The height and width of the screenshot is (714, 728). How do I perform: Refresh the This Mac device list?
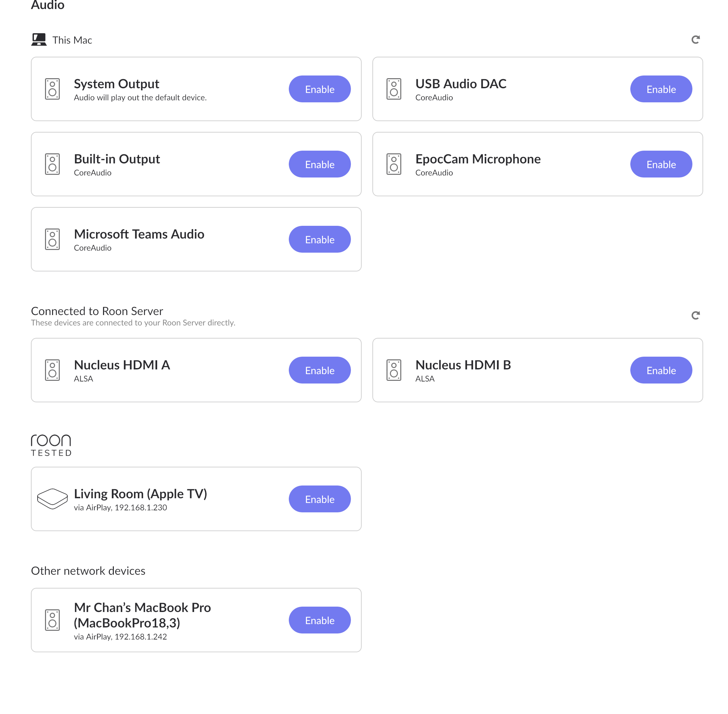tap(695, 39)
